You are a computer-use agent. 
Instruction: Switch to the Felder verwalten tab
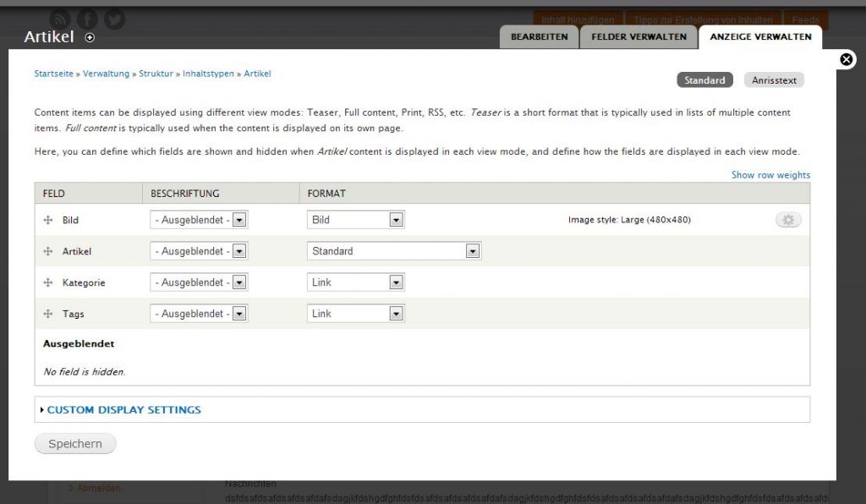(639, 37)
